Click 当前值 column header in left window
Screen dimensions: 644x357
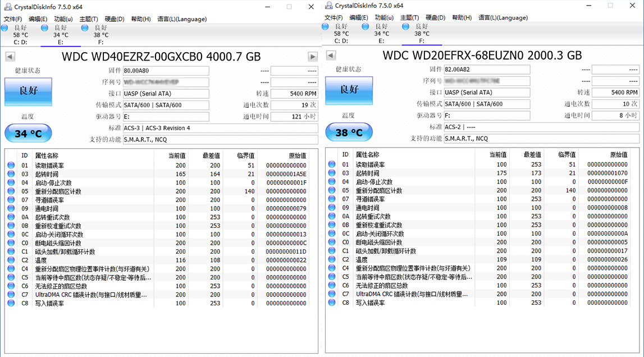point(177,155)
